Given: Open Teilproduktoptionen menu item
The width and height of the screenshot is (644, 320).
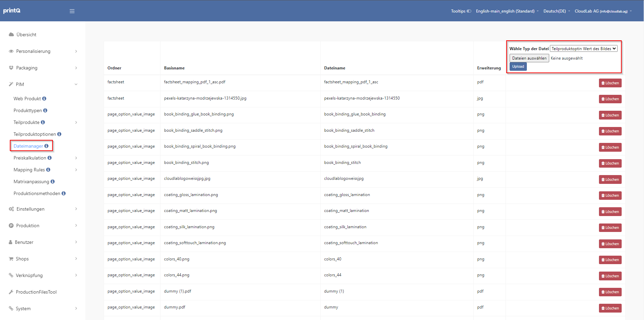Looking at the screenshot, I should tap(35, 134).
